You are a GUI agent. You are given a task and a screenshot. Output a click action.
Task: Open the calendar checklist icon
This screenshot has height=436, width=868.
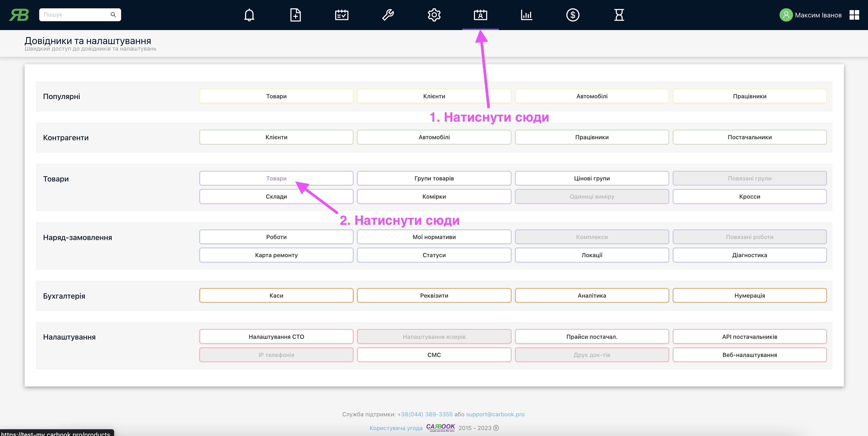click(x=341, y=15)
